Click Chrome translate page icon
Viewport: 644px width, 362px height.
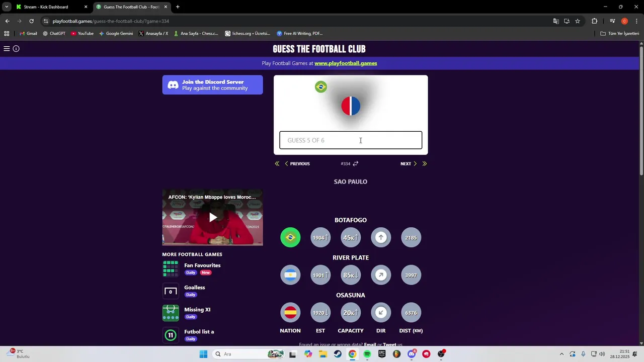(556, 21)
